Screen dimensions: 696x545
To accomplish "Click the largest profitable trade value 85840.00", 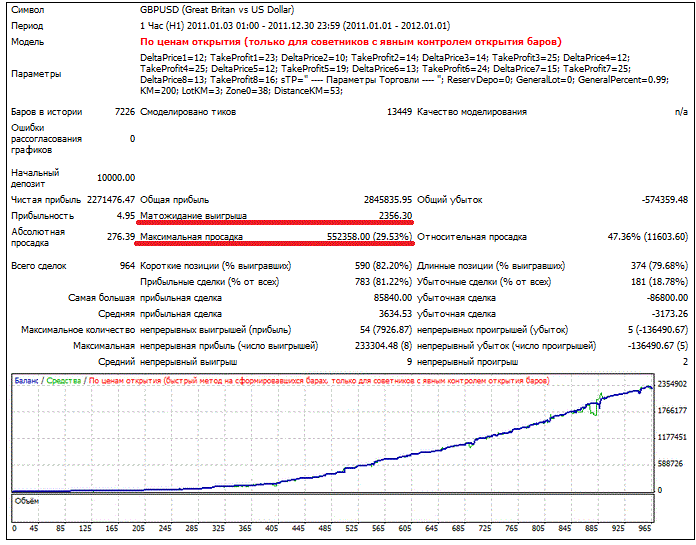I will pos(392,298).
